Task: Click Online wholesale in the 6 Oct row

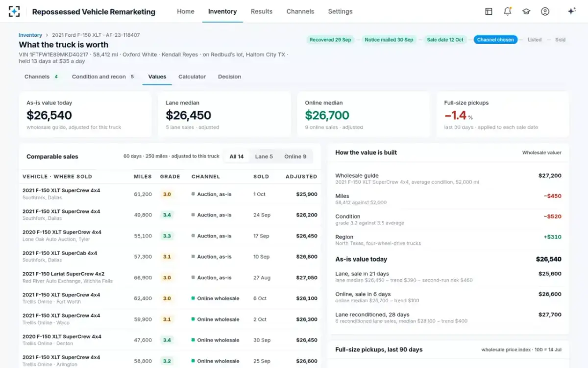Action: [x=216, y=298]
